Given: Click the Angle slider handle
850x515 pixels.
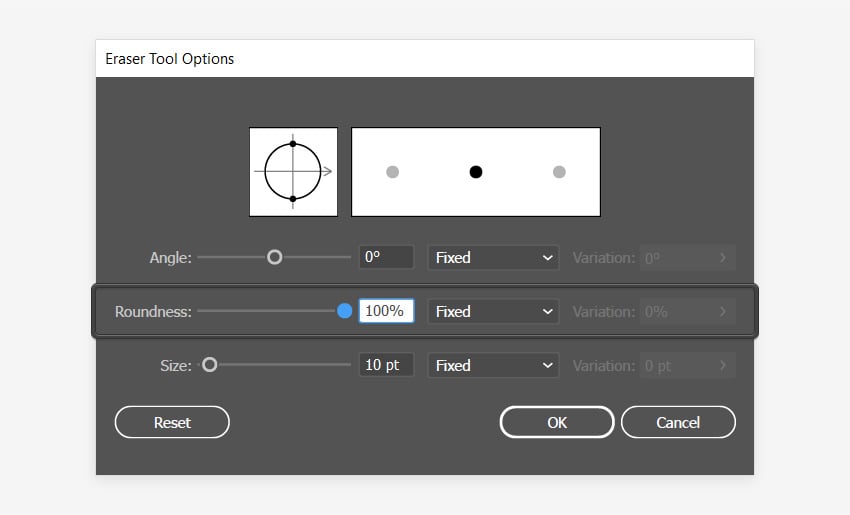Looking at the screenshot, I should coord(275,257).
